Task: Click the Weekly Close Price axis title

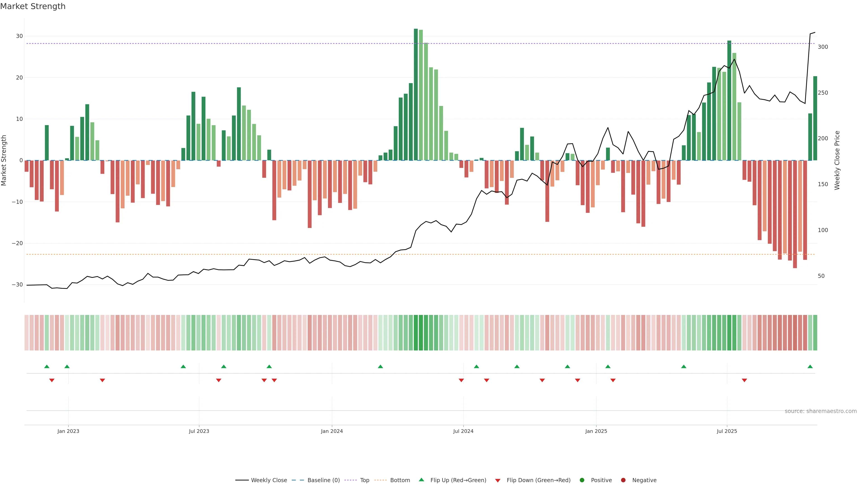Action: tap(837, 160)
